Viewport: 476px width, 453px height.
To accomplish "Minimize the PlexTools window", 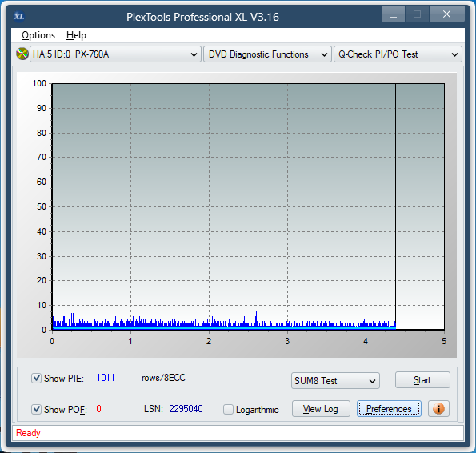I will (x=393, y=14).
